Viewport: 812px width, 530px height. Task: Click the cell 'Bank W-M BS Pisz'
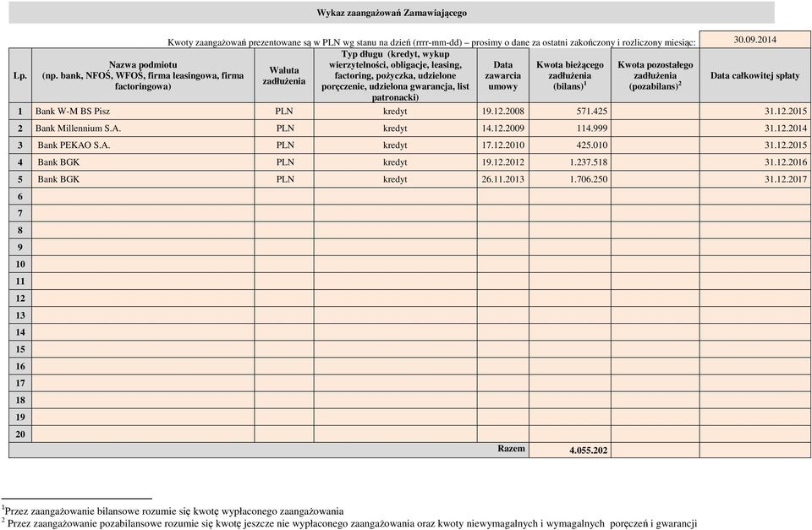tap(143, 112)
